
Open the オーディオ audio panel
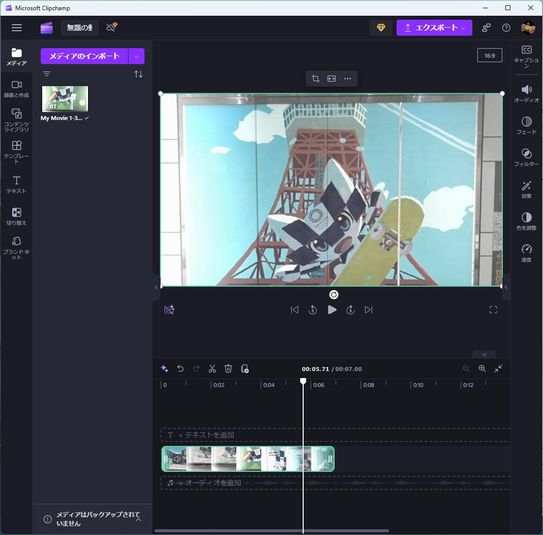[526, 93]
